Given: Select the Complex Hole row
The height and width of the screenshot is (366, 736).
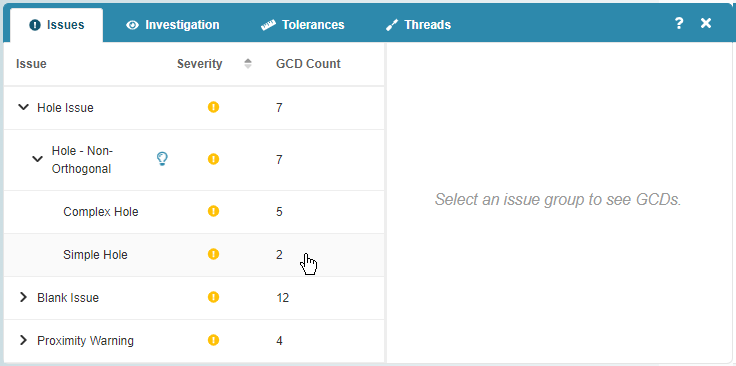Looking at the screenshot, I should click(x=194, y=212).
